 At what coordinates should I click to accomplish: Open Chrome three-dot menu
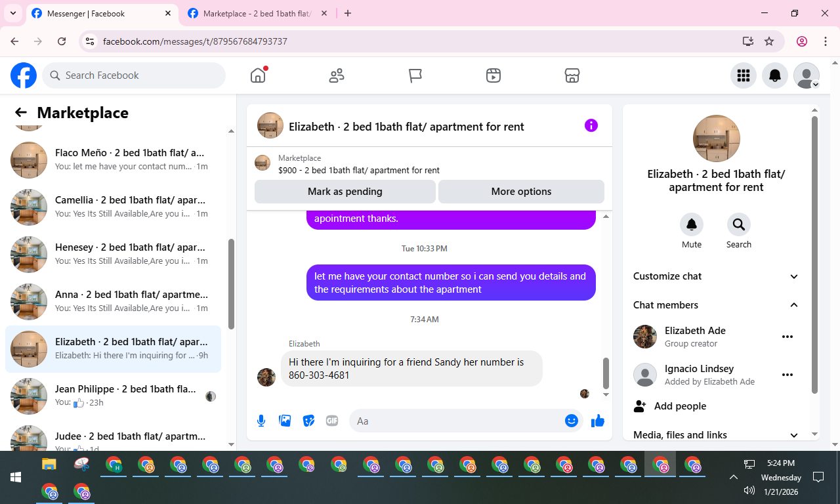click(x=826, y=41)
